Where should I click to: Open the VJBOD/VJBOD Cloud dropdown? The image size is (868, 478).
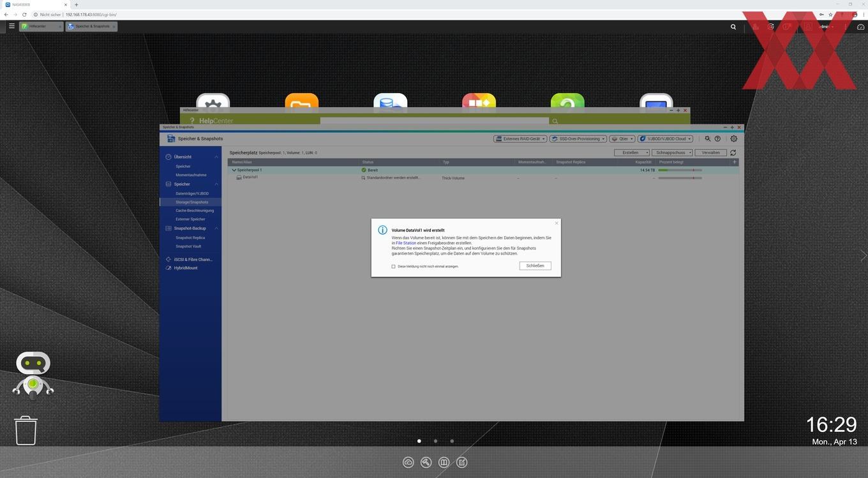665,138
